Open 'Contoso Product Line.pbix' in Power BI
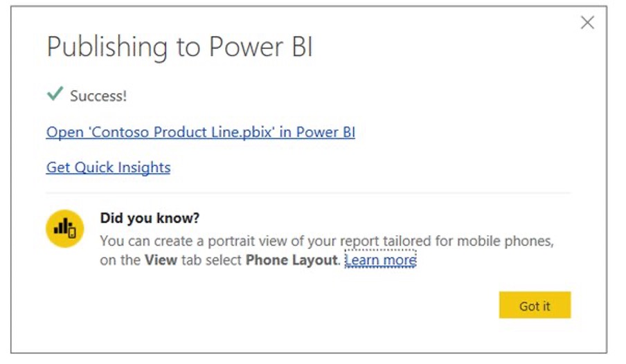626x364 pixels. [x=200, y=132]
